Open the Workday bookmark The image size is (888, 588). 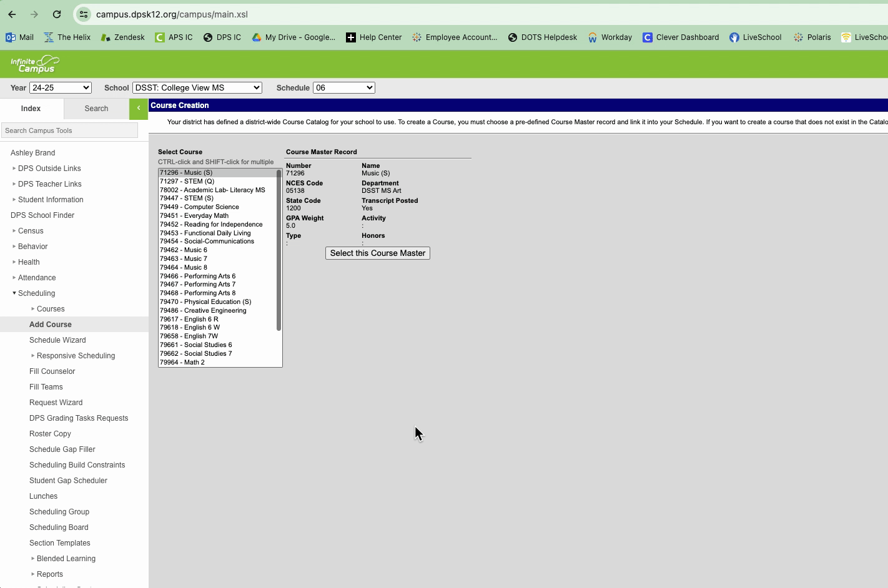point(610,37)
